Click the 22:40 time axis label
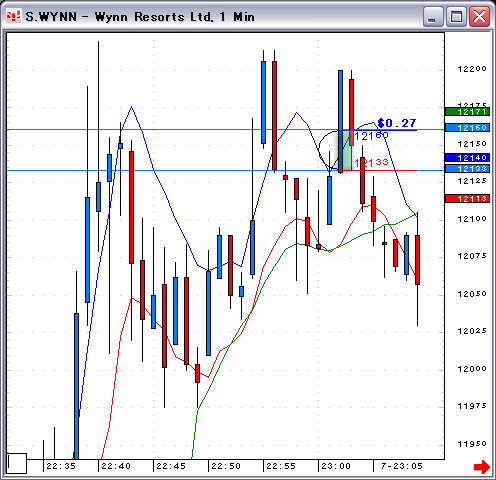The image size is (496, 480). click(x=116, y=466)
